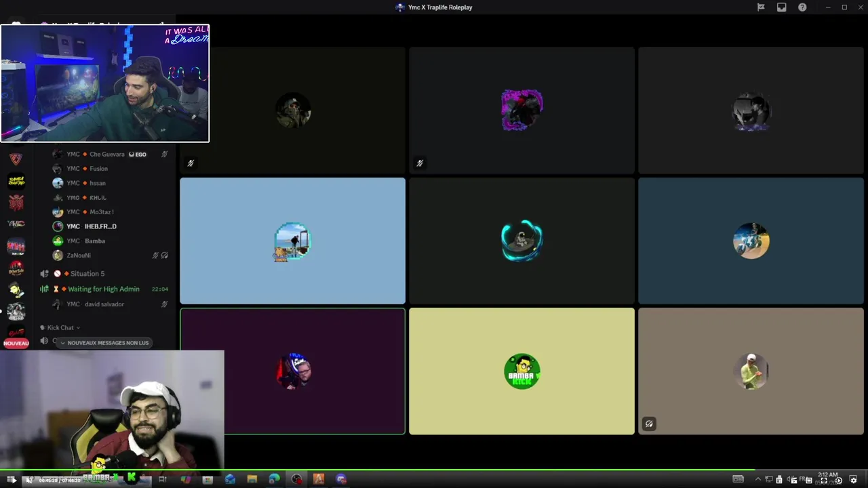Screen dimensions: 868x488
Task: Focus the Bamba Kick yellow participant tile
Action: pos(521,371)
